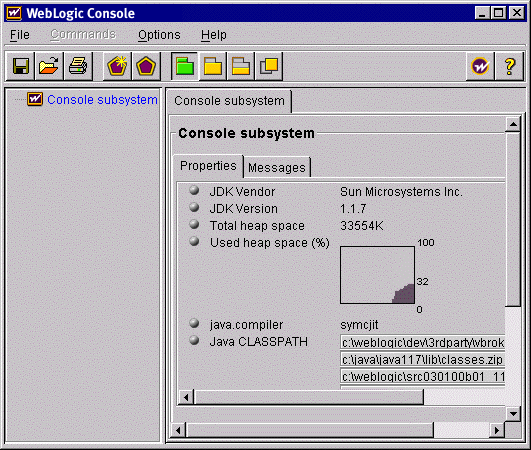Select Console subsystem in the tree
The height and width of the screenshot is (450, 531).
pyautogui.click(x=102, y=100)
